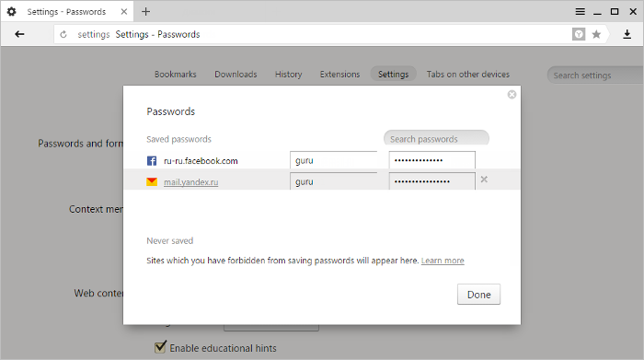Close the Passwords dialog with round X

512,95
